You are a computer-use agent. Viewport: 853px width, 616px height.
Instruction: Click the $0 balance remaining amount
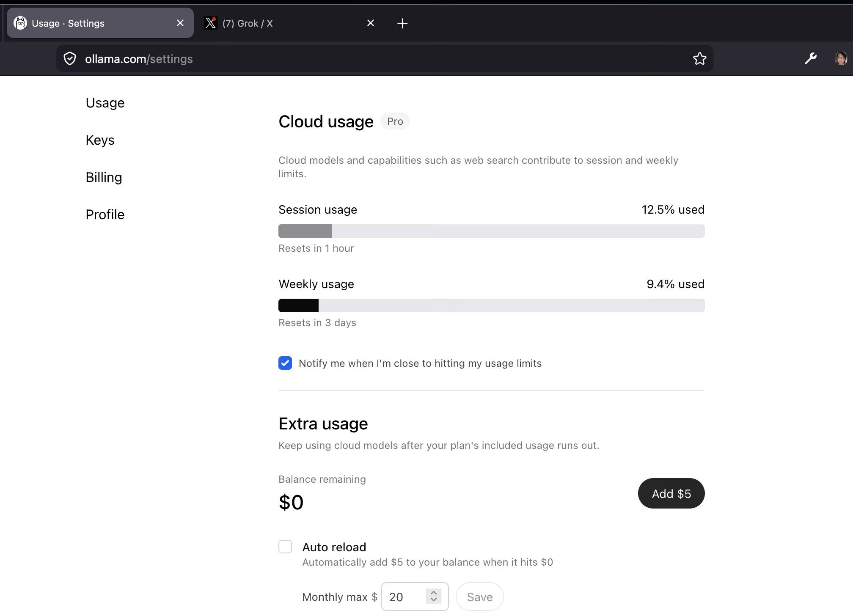pyautogui.click(x=291, y=502)
